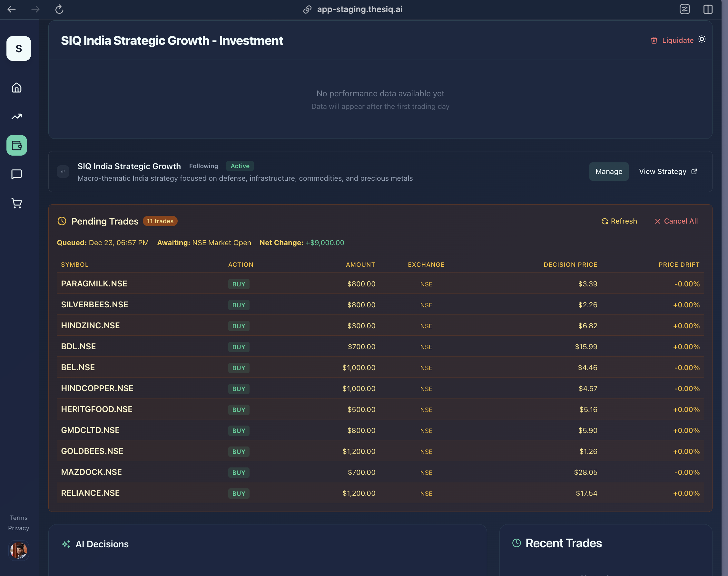Click the Active status badge
The image size is (728, 576).
point(240,166)
